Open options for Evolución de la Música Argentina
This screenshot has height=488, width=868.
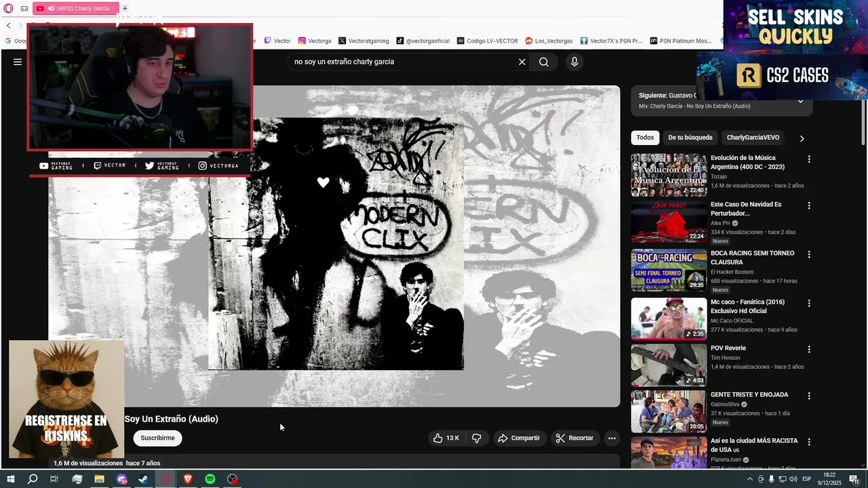(x=808, y=159)
